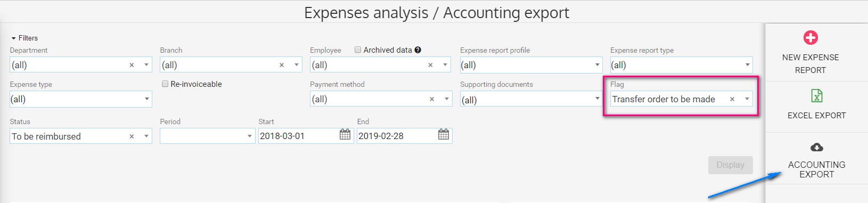This screenshot has width=868, height=203.
Task: Click the NEW EXPENSE REPORT label
Action: click(810, 63)
